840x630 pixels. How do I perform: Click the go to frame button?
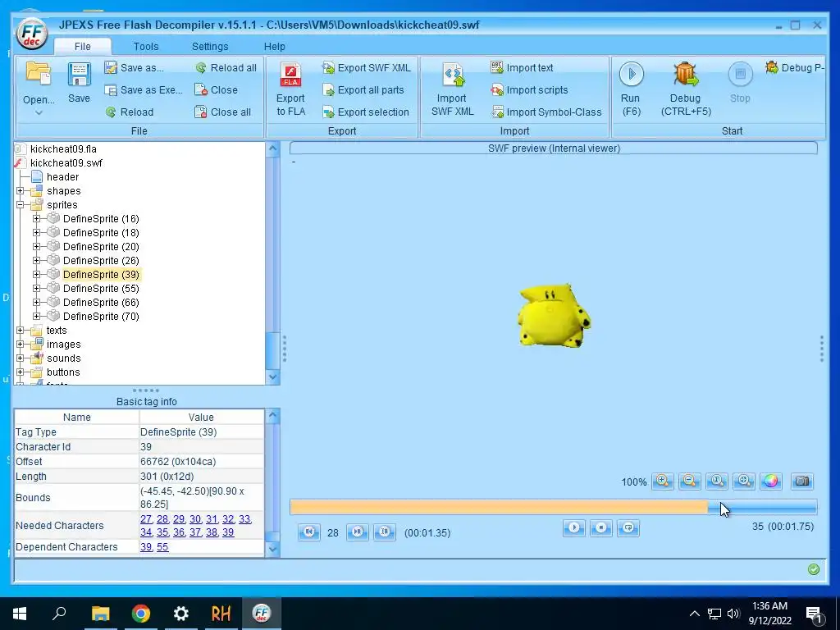pos(385,532)
